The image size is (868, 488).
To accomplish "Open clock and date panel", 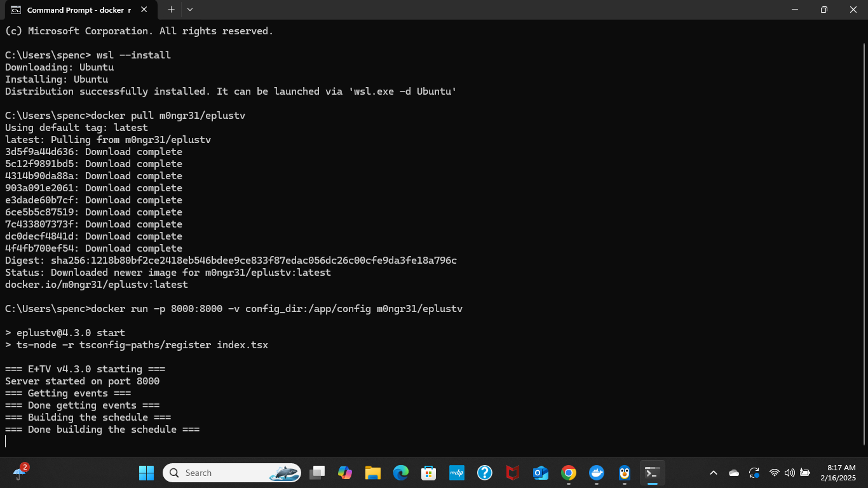I will click(841, 473).
